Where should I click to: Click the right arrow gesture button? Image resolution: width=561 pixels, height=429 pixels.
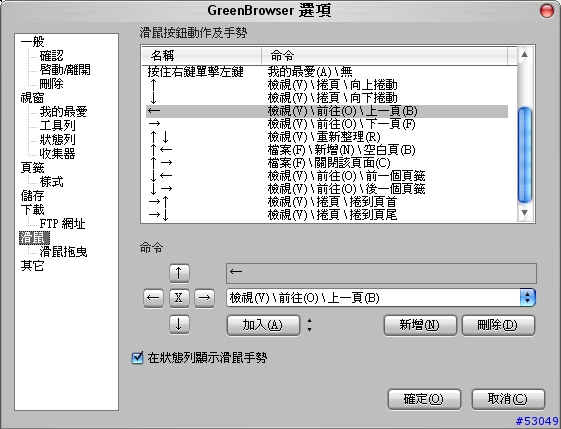(x=204, y=298)
